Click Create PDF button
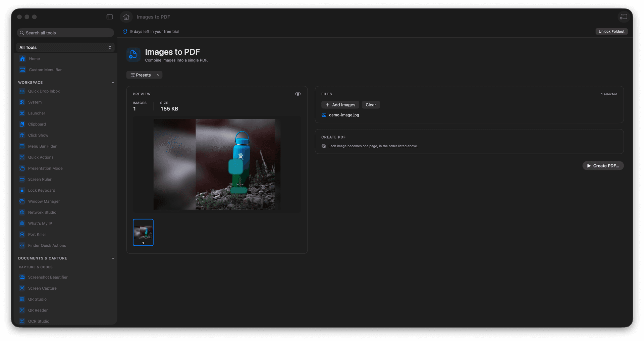Image resolution: width=644 pixels, height=341 pixels. click(x=603, y=166)
